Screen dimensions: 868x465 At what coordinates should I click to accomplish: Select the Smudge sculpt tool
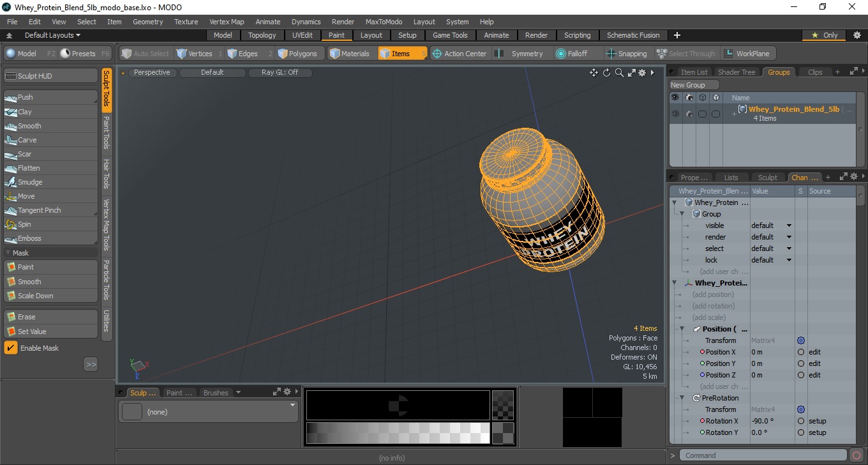point(51,182)
